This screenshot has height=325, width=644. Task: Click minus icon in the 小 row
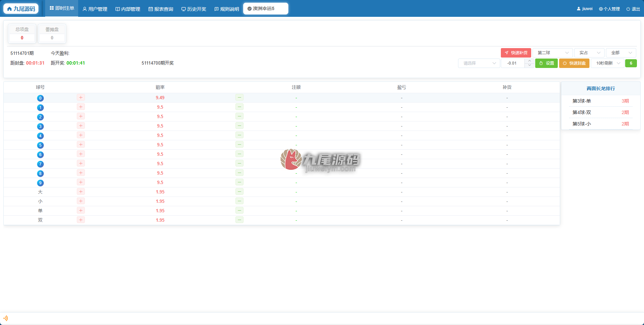coord(239,201)
